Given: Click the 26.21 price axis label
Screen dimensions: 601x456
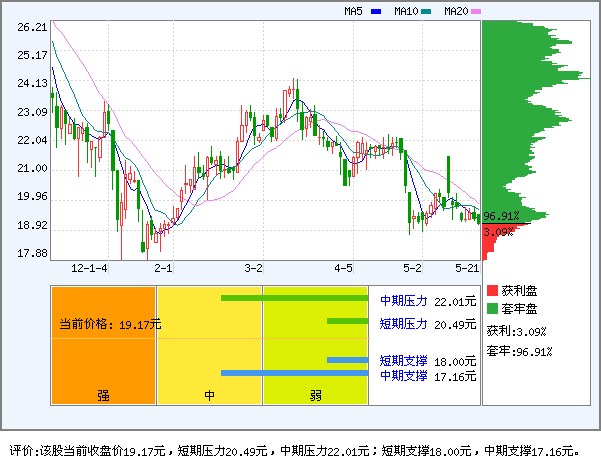Looking at the screenshot, I should [x=31, y=28].
